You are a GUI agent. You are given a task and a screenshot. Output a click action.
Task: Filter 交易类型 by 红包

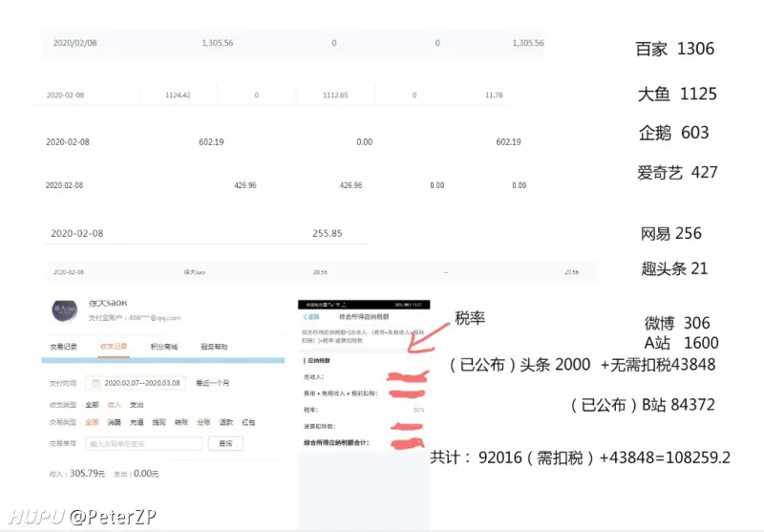(x=248, y=422)
